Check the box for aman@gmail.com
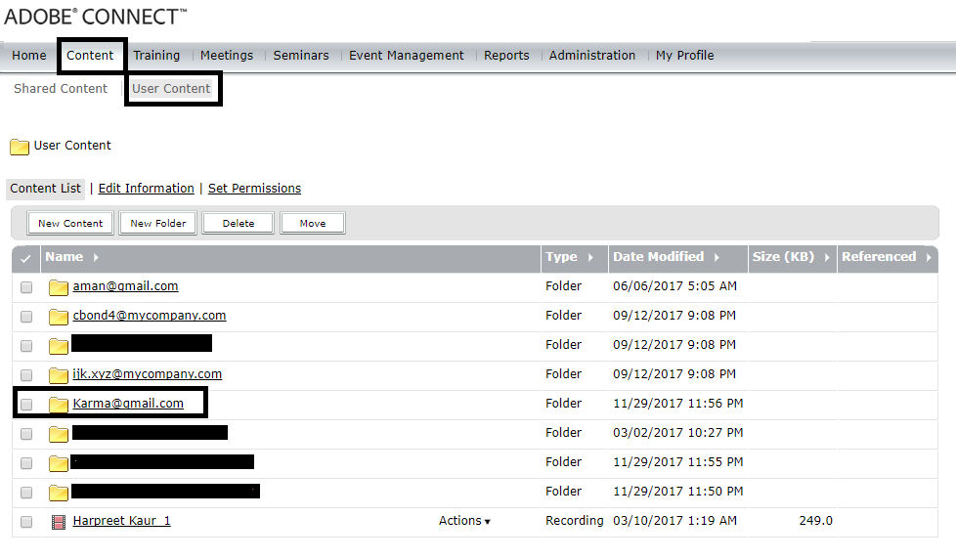 point(26,287)
